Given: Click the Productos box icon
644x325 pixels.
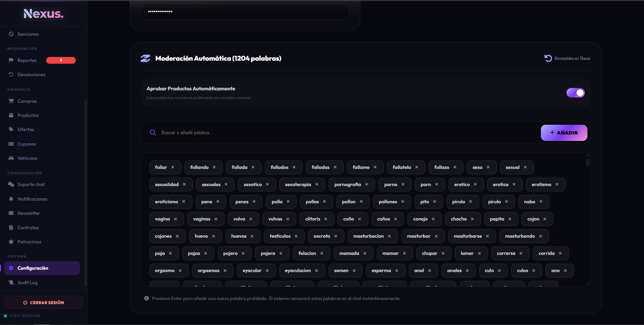Looking at the screenshot, I should (x=11, y=115).
